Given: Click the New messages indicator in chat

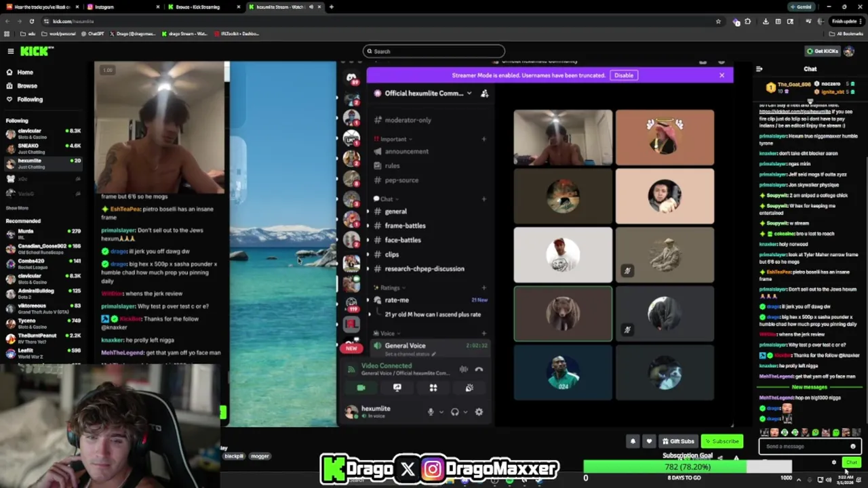Looking at the screenshot, I should pyautogui.click(x=809, y=387).
